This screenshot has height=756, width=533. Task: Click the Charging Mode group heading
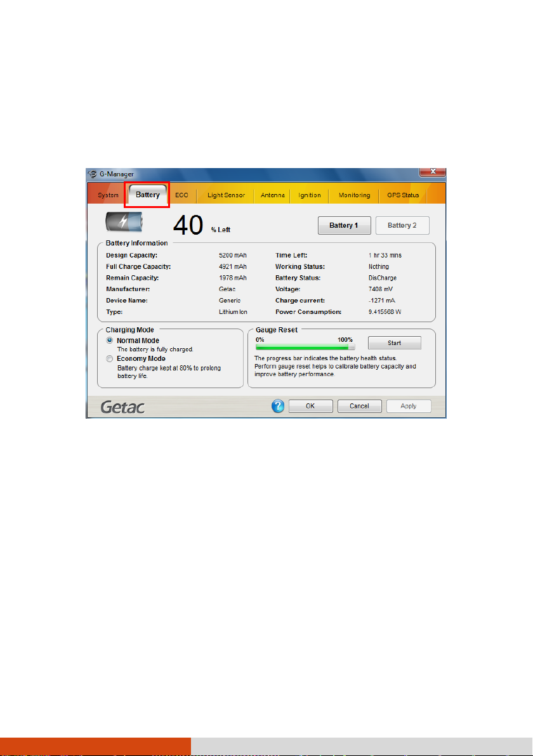(x=129, y=330)
